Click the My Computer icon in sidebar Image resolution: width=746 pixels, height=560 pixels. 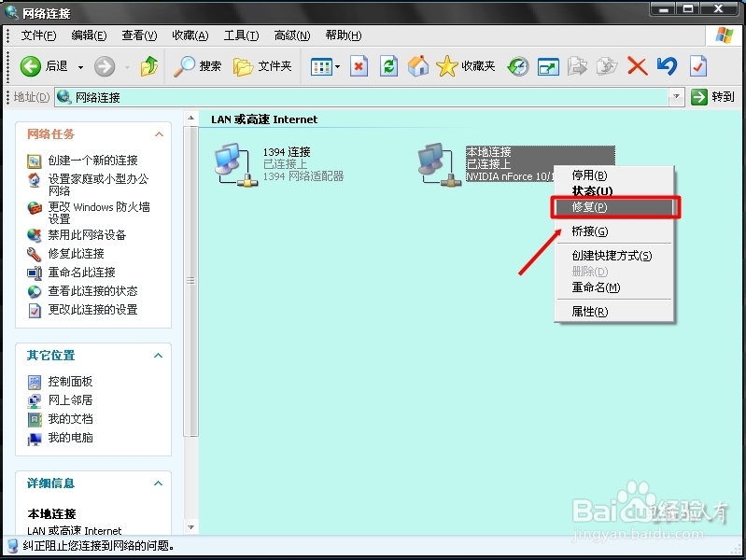click(x=35, y=439)
